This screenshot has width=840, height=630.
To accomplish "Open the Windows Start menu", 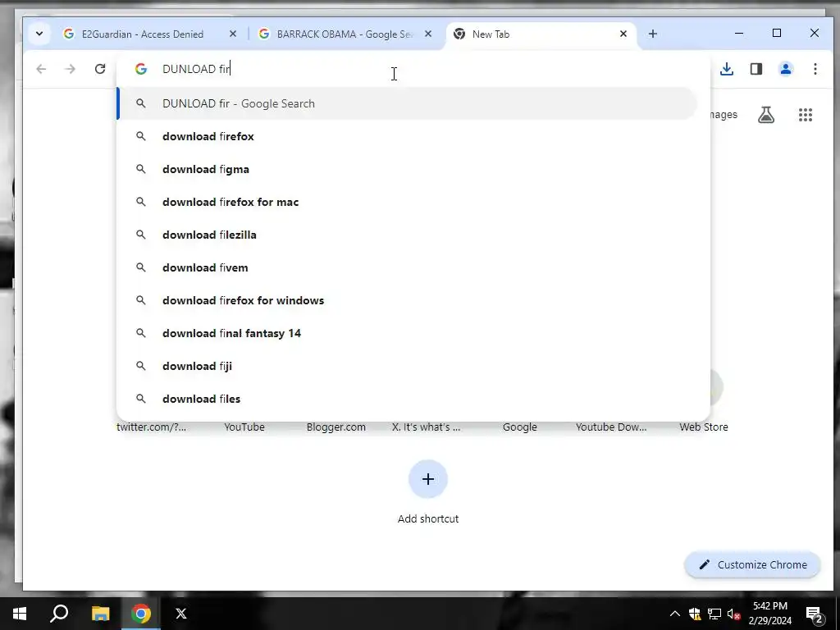I will tap(20, 614).
